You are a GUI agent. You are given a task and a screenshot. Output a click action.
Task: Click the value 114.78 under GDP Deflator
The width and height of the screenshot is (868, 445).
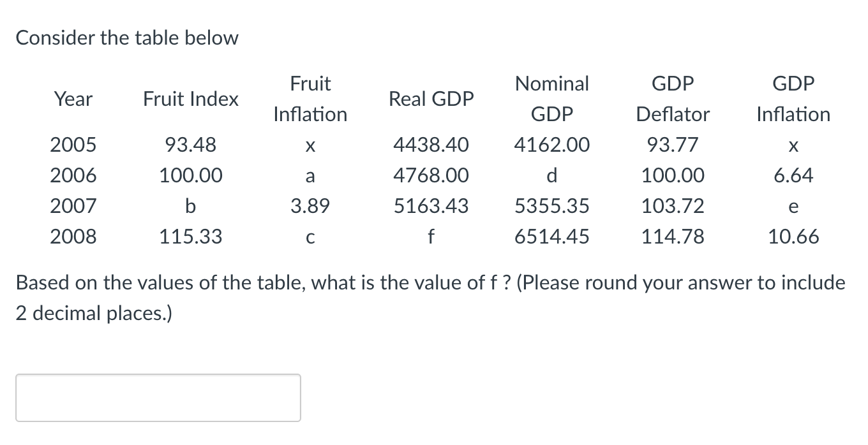click(x=673, y=237)
